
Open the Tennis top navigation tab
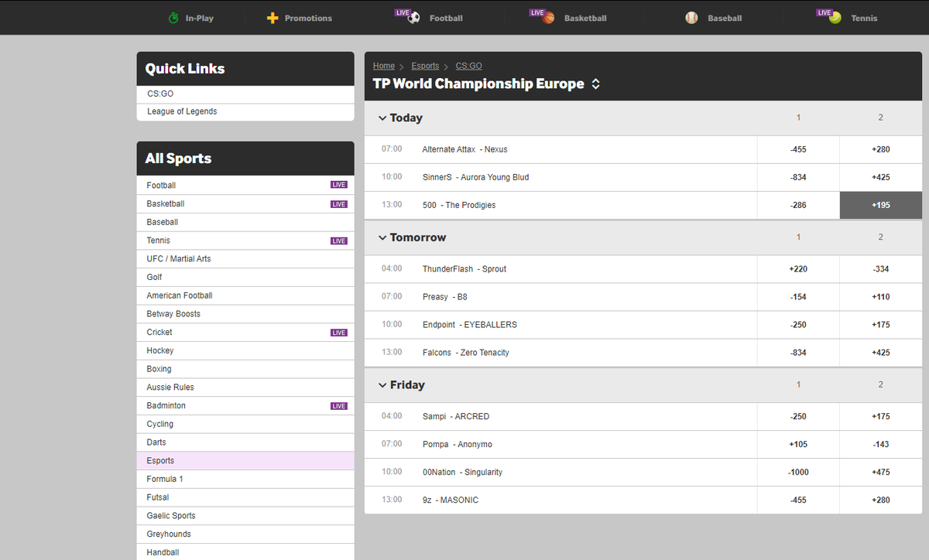848,18
